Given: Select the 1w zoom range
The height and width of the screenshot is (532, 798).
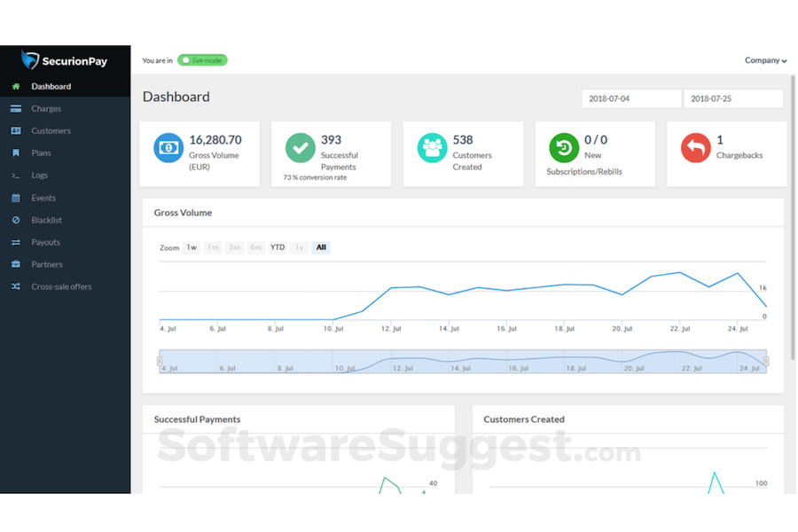Looking at the screenshot, I should tap(191, 247).
